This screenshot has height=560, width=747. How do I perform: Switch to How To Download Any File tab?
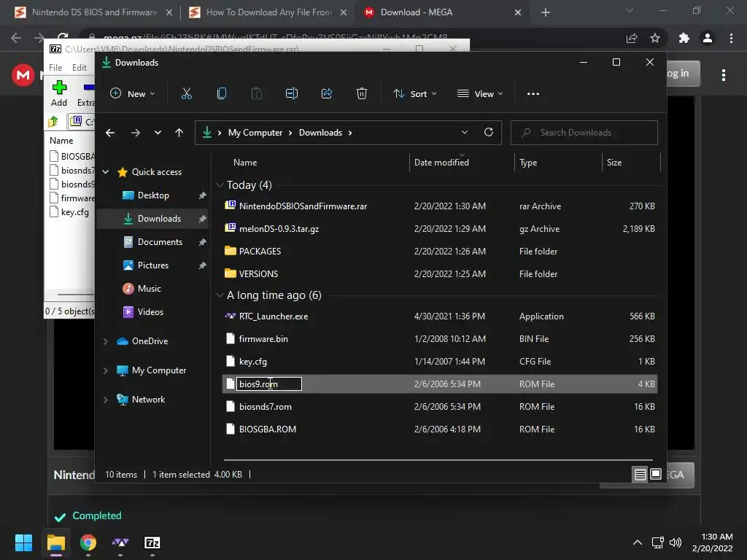pos(268,12)
